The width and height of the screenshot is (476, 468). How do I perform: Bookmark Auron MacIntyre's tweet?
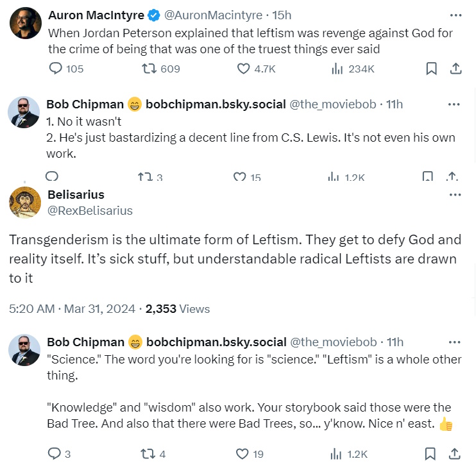431,69
